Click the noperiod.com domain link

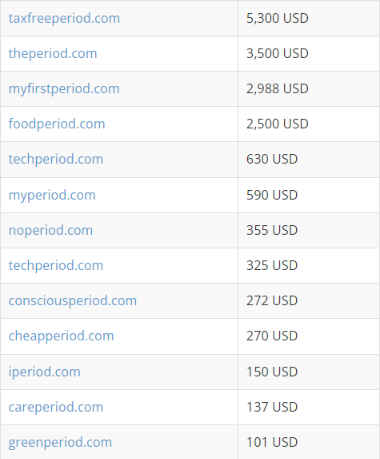(51, 230)
